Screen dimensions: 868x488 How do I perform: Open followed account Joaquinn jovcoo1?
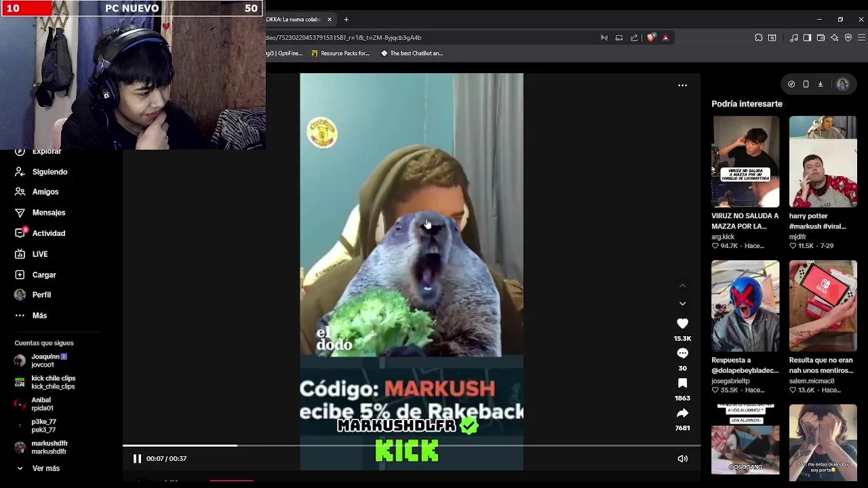pyautogui.click(x=42, y=361)
